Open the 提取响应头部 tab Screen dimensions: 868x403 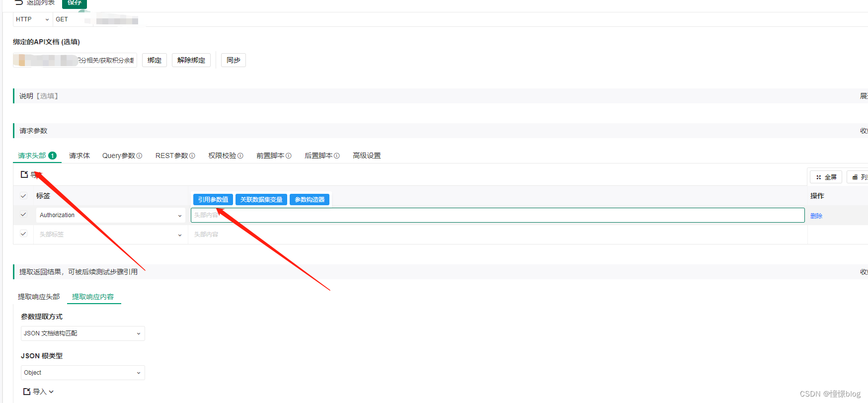click(x=39, y=297)
